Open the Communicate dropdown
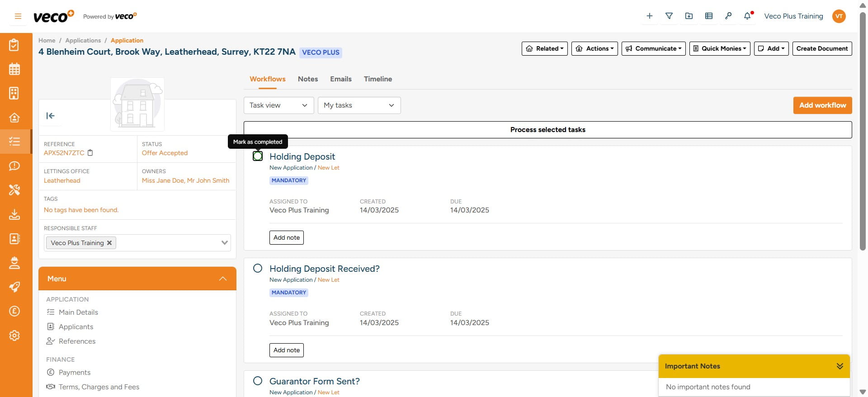 point(654,48)
